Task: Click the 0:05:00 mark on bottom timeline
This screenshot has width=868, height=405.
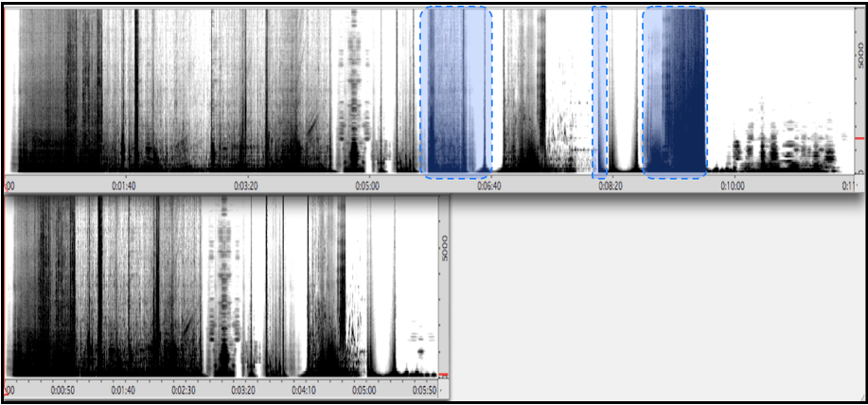Action: point(364,389)
